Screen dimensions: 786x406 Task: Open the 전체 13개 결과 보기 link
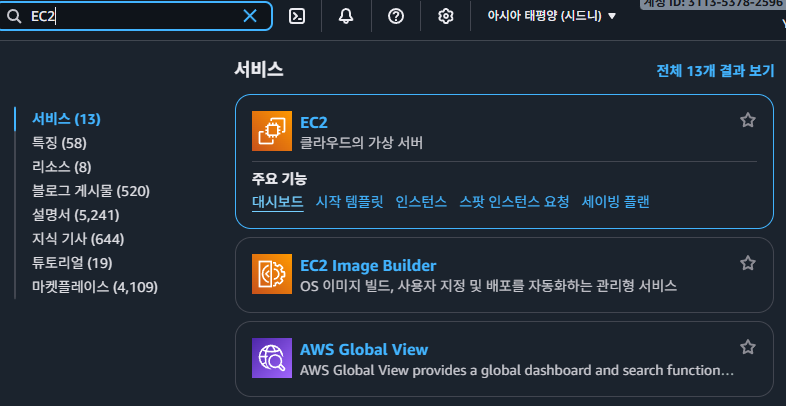point(715,71)
